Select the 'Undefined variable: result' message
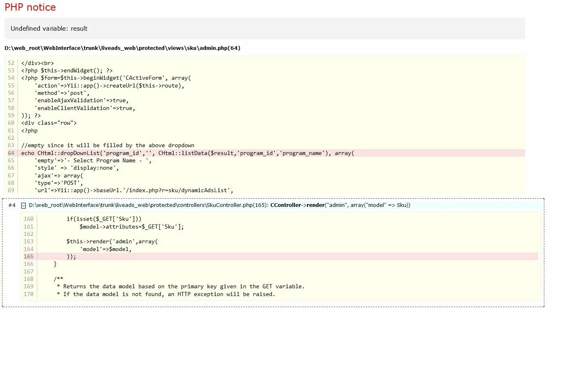 click(49, 29)
